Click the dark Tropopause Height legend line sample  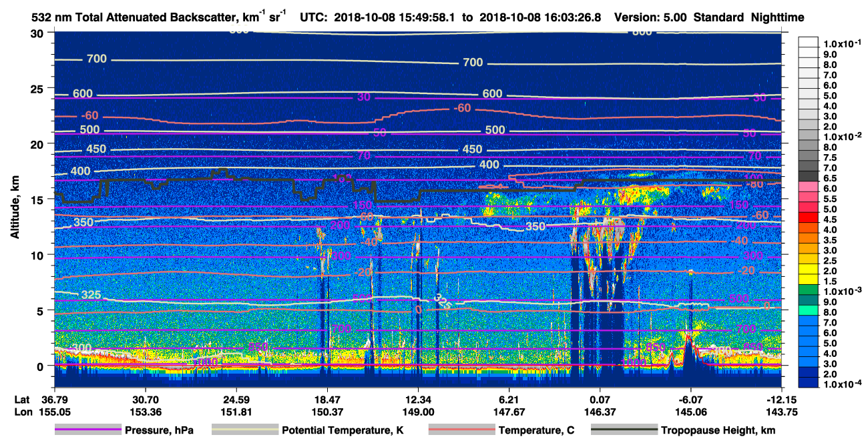(x=624, y=430)
